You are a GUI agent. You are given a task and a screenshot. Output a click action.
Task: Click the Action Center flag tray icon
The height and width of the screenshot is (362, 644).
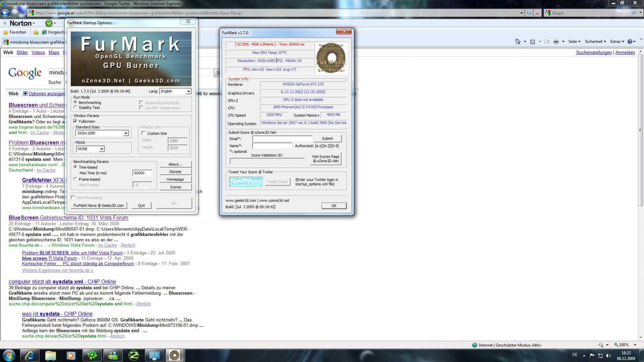[x=592, y=356]
